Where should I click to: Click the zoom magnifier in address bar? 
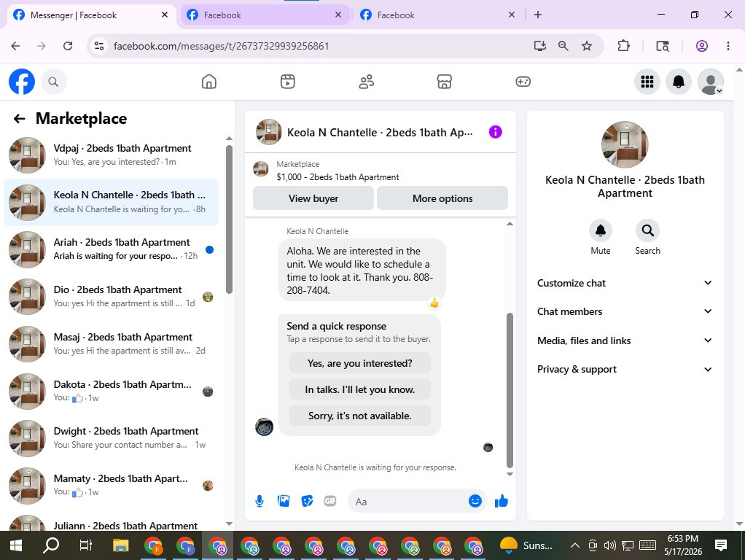point(563,46)
